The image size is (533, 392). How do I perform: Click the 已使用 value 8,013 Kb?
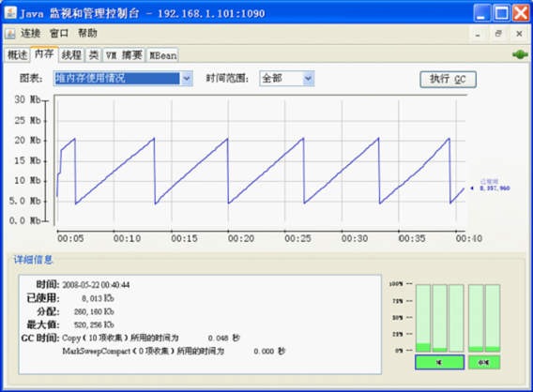[98, 298]
